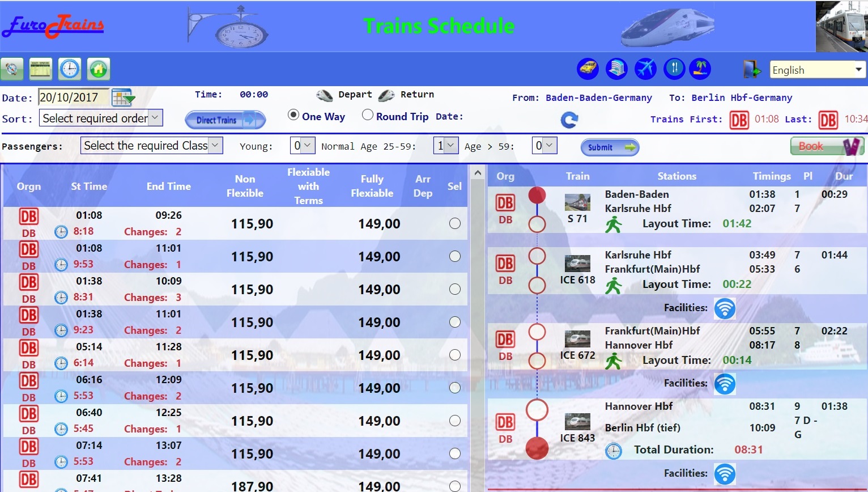This screenshot has width=868, height=492.
Task: Open the airplane flights icon
Action: 645,69
